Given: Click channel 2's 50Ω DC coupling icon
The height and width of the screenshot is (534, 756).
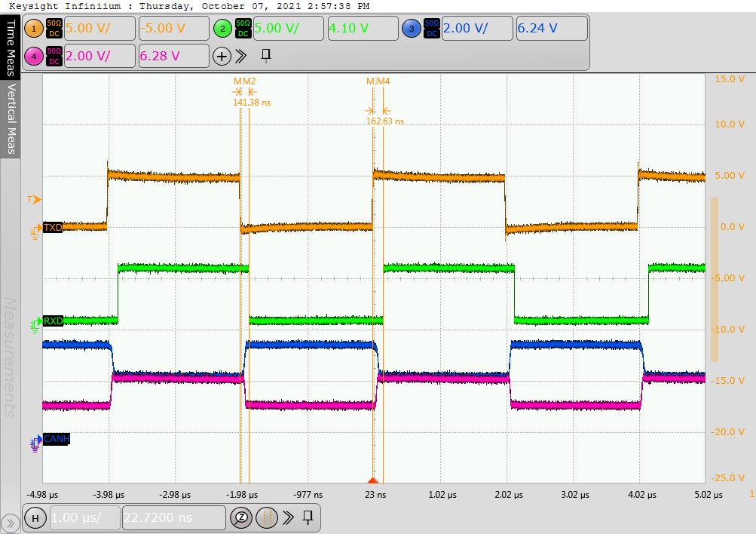Looking at the screenshot, I should coord(243,29).
